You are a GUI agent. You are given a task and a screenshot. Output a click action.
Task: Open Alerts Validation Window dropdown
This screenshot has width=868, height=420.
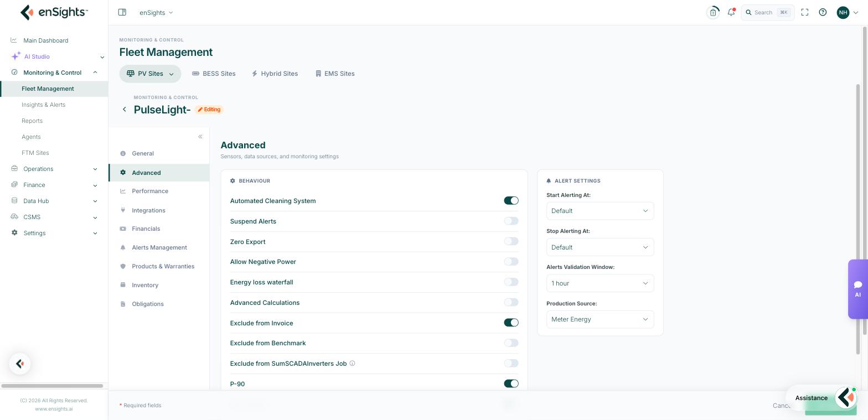(600, 283)
